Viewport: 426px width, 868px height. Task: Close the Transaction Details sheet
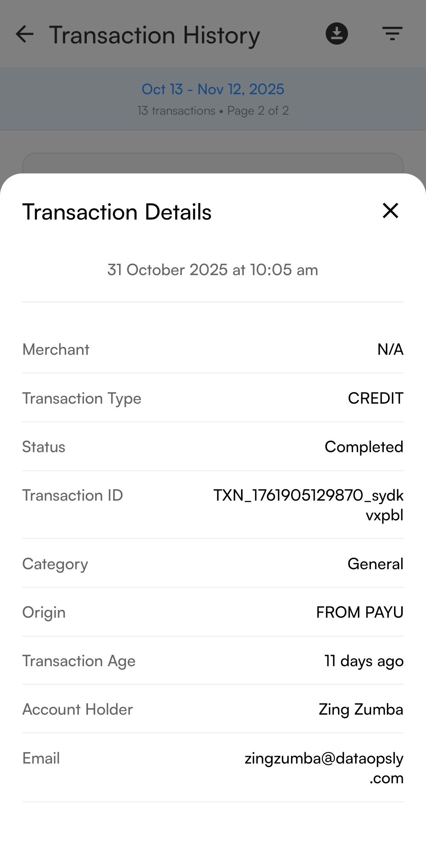[390, 211]
